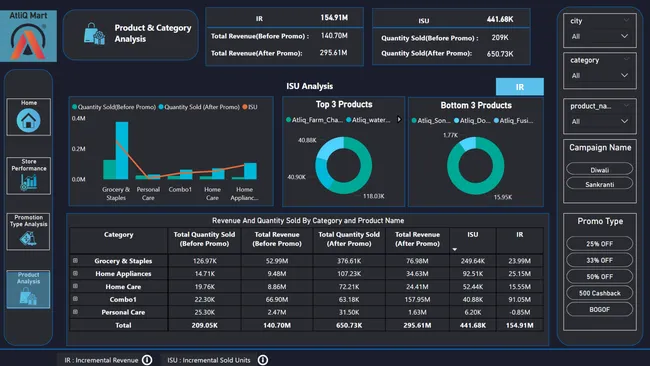
Task: Sort by Total Revenue (Before Promo) header
Action: pos(277,239)
